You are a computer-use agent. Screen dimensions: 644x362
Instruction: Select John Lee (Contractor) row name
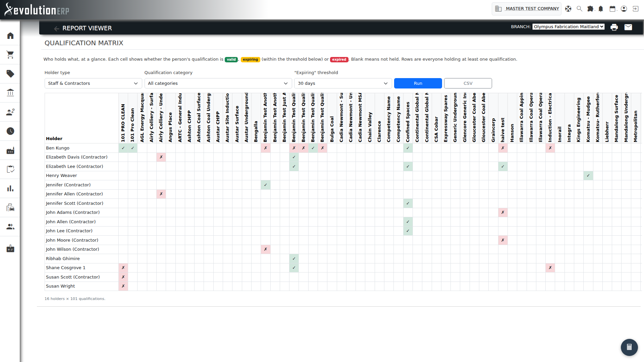tap(69, 231)
